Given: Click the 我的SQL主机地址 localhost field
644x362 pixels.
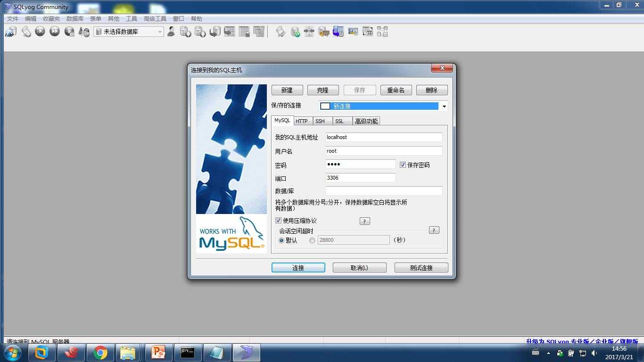Looking at the screenshot, I should [384, 137].
